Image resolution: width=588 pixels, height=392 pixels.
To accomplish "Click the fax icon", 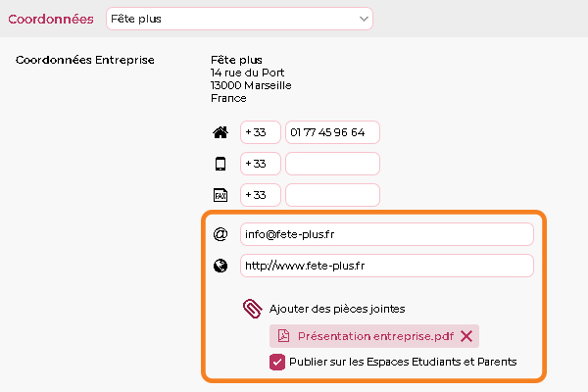I will 220,195.
